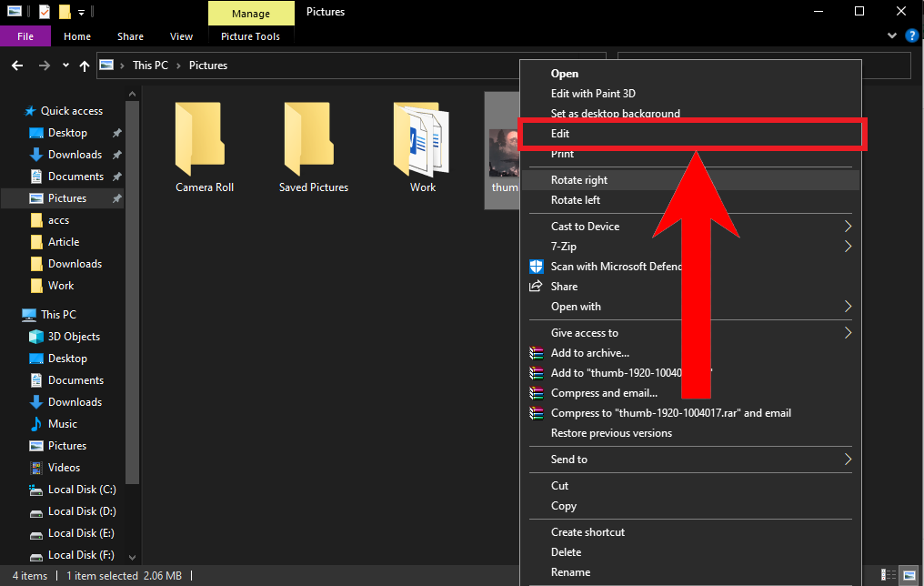Collapse the ribbon with chevron

[x=892, y=36]
